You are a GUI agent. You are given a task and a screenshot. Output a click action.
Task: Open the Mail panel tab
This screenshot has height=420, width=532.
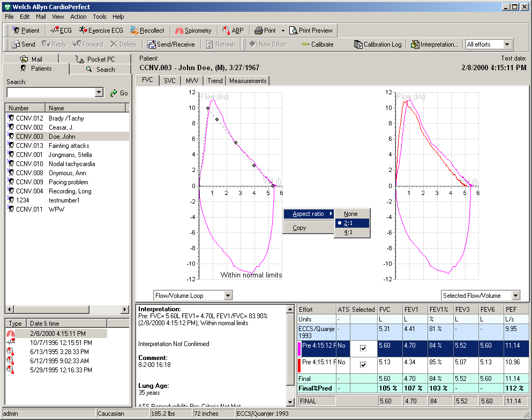31,59
